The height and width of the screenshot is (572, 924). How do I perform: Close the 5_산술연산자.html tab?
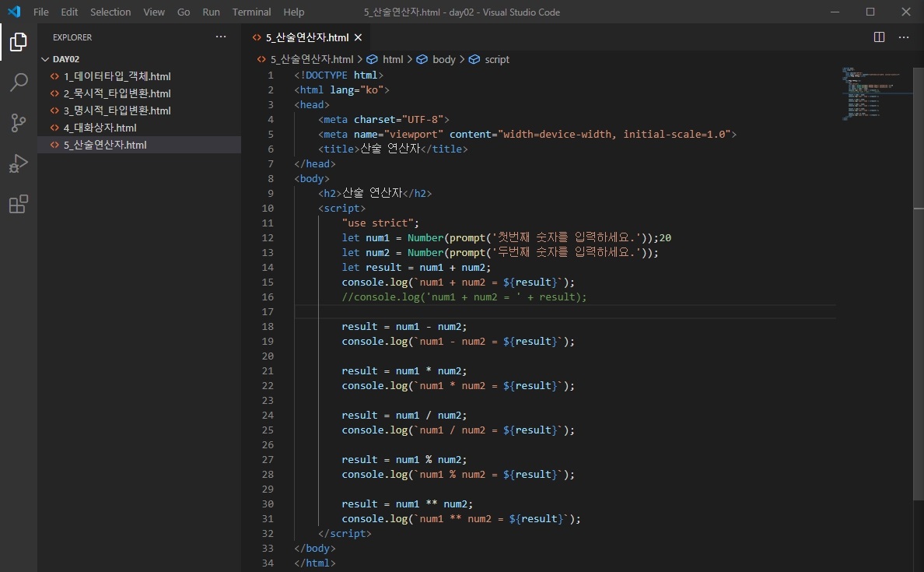[358, 37]
